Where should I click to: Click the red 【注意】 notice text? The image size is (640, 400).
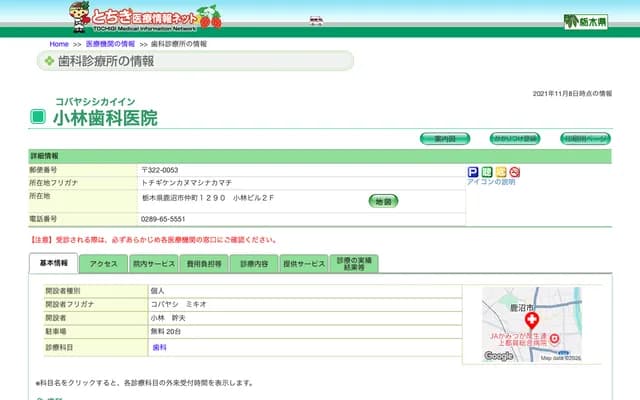tap(154, 240)
